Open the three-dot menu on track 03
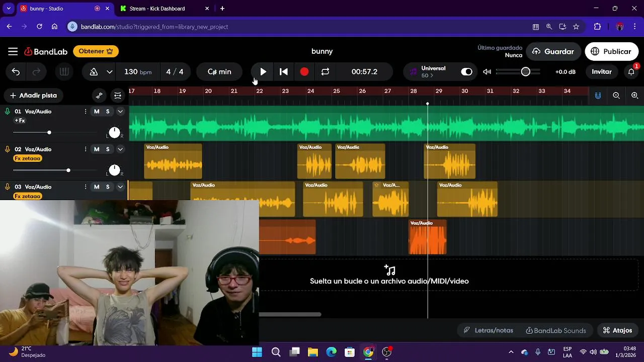644x362 pixels. (85, 187)
